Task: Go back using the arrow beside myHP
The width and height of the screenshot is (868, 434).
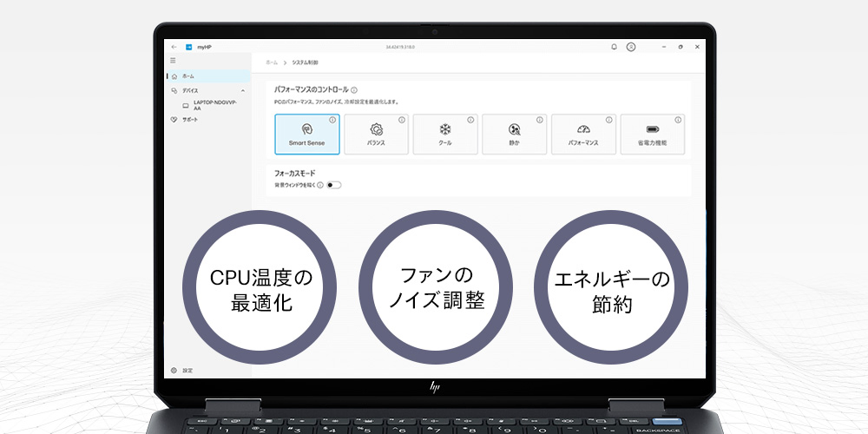Action: [174, 47]
